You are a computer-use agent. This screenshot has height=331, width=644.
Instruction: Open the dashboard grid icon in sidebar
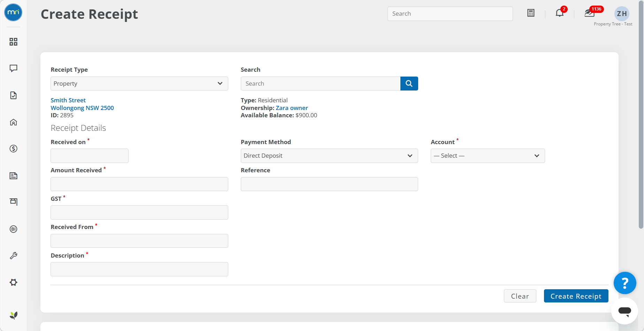[13, 42]
